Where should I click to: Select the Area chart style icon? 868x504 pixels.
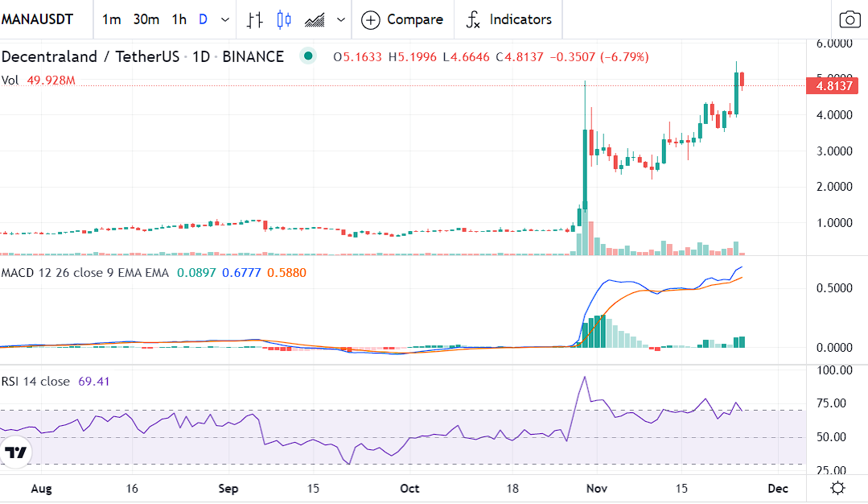(315, 20)
